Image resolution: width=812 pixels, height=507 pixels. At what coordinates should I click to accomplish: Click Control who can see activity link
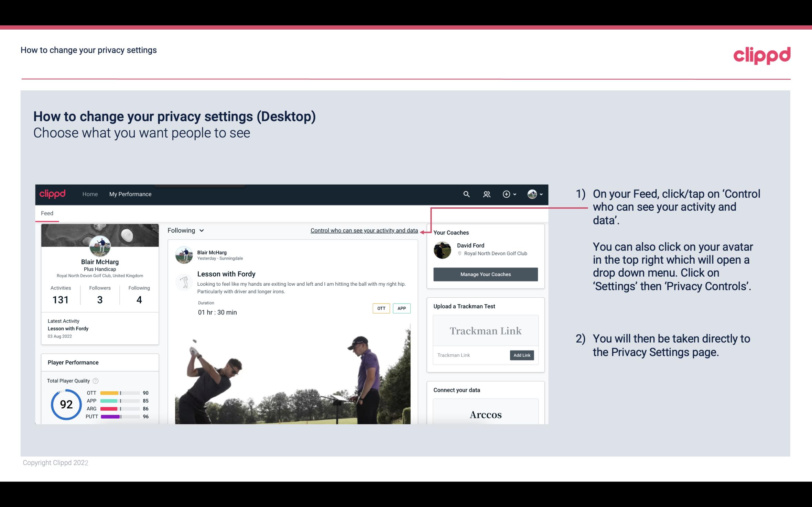pyautogui.click(x=364, y=230)
